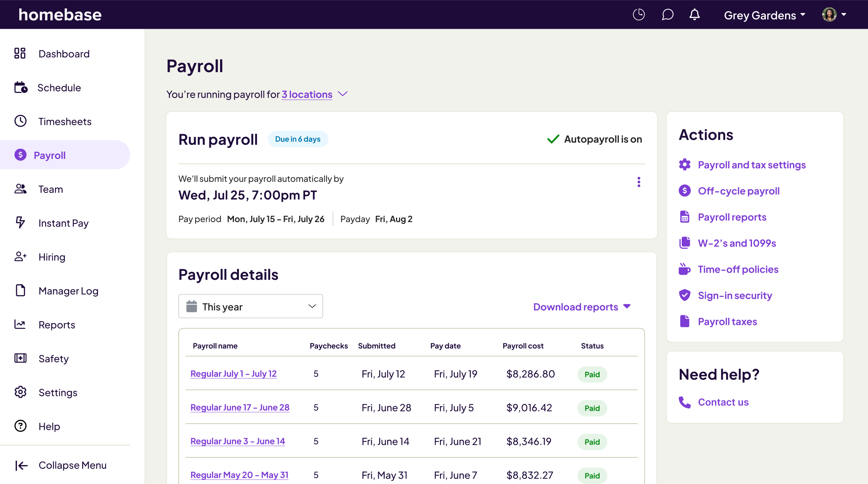Open the Off-cycle payroll link
The image size is (868, 484).
click(x=739, y=191)
